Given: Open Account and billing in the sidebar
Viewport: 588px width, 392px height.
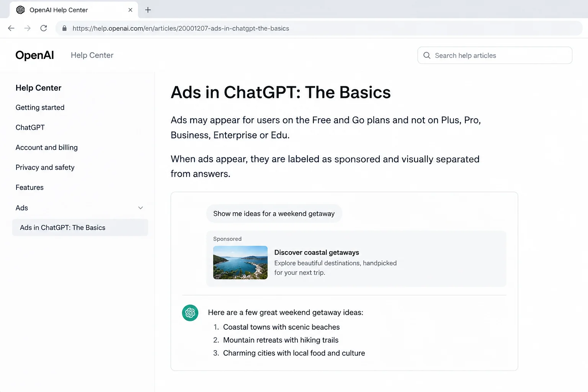Looking at the screenshot, I should tap(47, 147).
